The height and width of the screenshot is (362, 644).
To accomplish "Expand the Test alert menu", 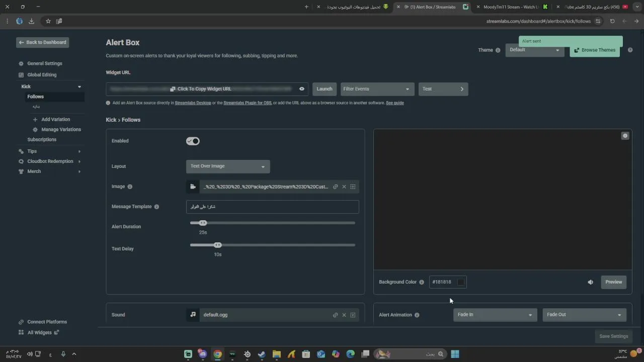I will point(443,89).
